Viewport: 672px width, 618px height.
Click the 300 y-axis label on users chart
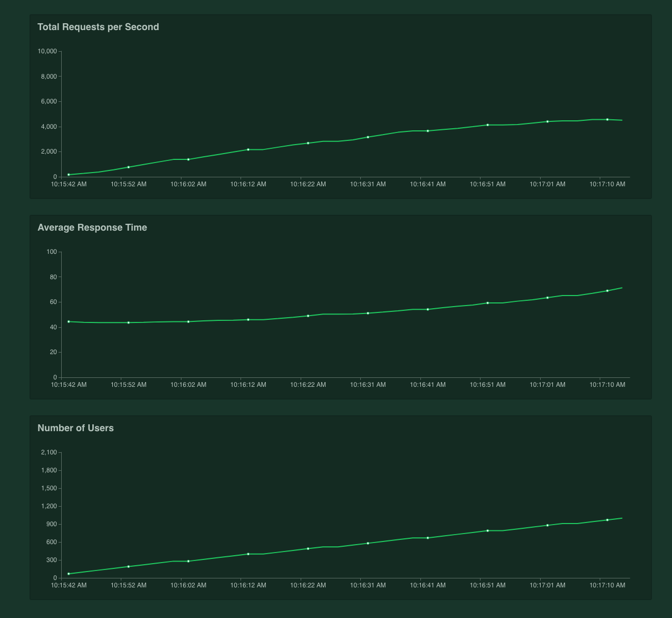point(52,559)
